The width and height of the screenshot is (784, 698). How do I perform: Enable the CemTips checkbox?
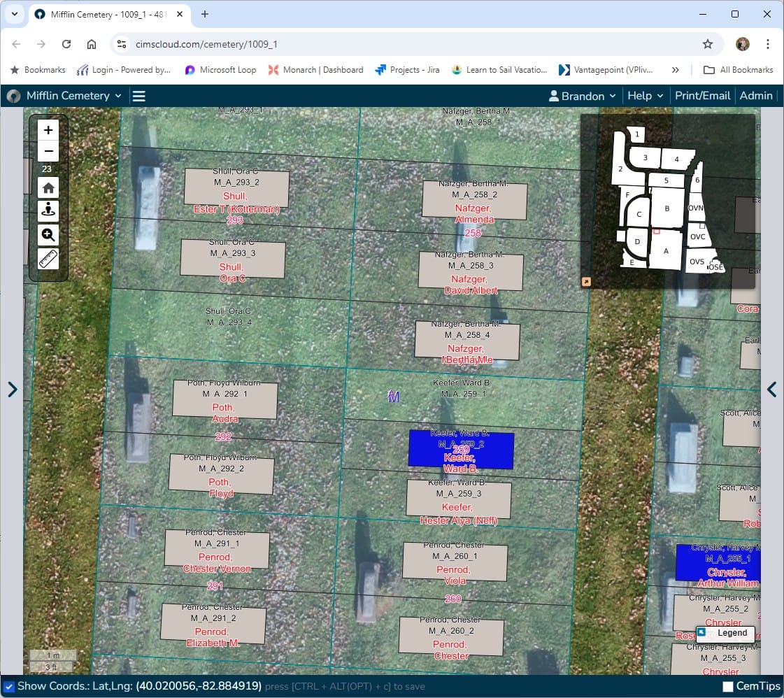click(x=728, y=687)
